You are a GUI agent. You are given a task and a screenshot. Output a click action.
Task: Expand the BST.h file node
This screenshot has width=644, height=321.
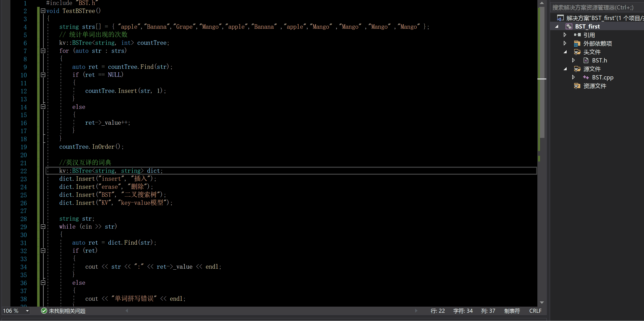573,60
